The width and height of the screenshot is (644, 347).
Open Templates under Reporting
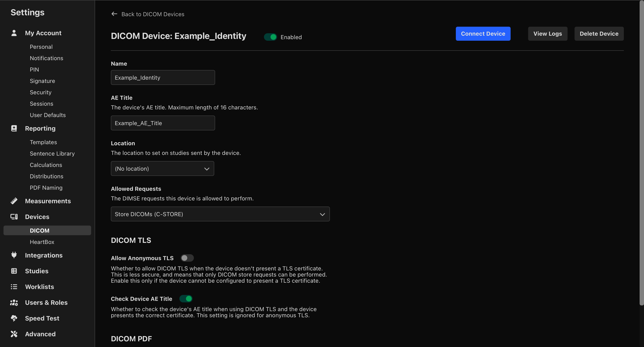[x=43, y=142]
